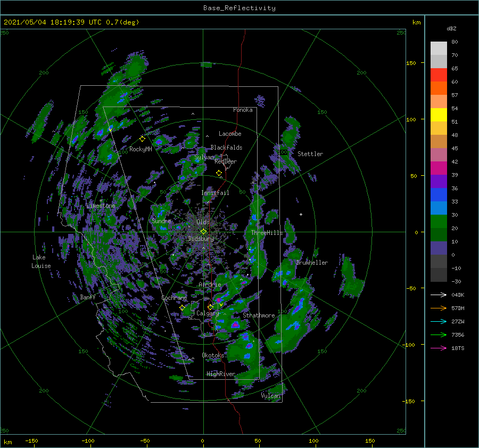Click the Banff label

tap(88, 297)
